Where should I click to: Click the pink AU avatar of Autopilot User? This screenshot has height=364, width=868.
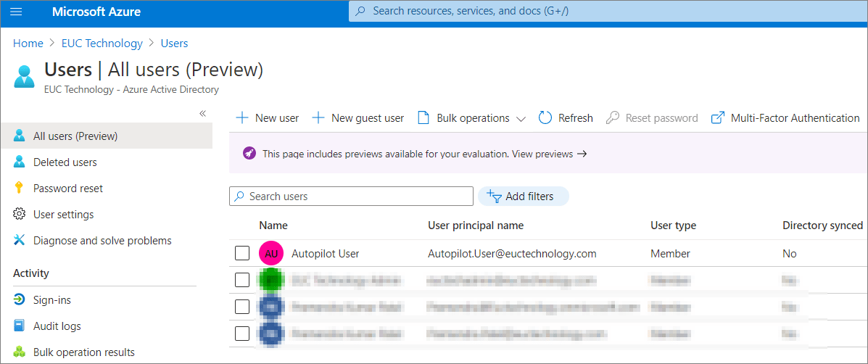tap(271, 253)
